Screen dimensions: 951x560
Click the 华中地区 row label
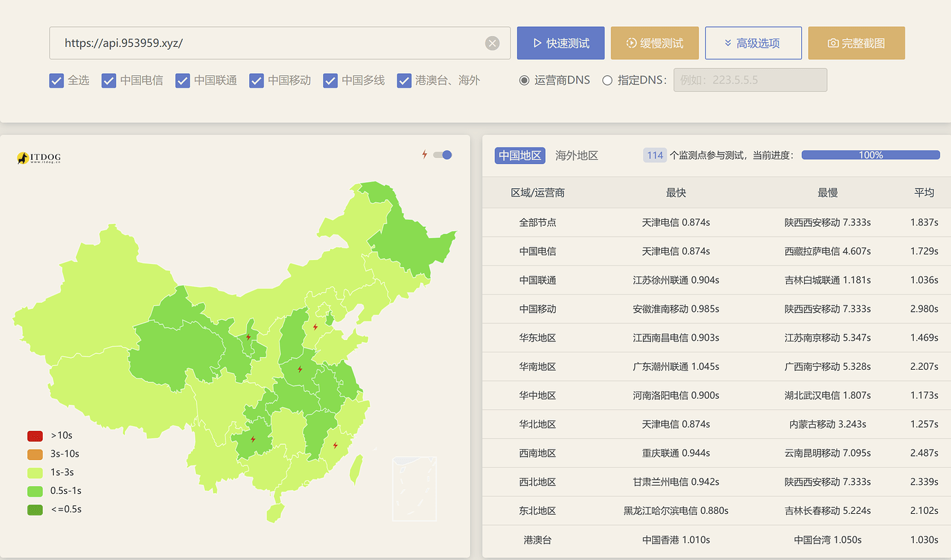(x=538, y=395)
